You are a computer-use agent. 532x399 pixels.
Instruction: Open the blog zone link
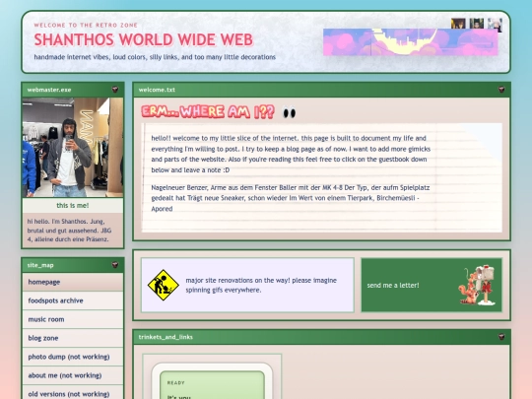(x=73, y=338)
